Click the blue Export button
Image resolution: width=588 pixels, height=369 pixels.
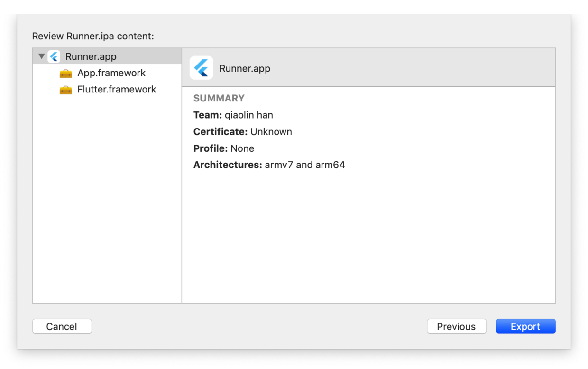[x=525, y=326]
